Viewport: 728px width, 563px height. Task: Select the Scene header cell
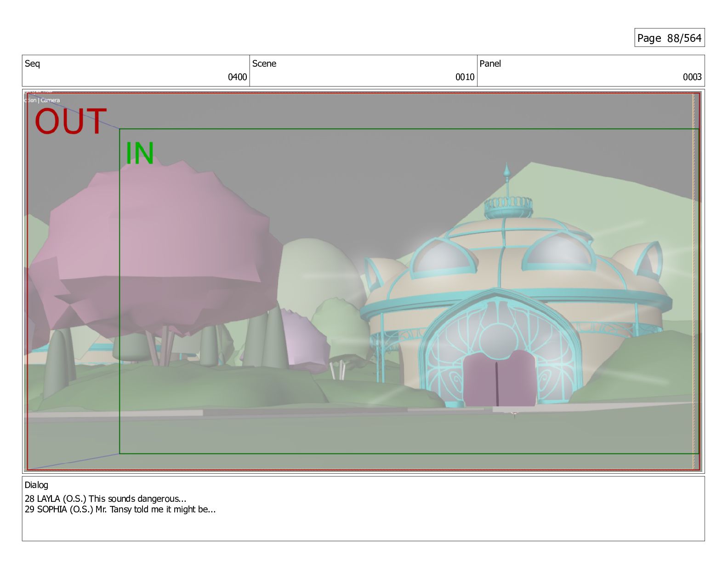tap(264, 63)
